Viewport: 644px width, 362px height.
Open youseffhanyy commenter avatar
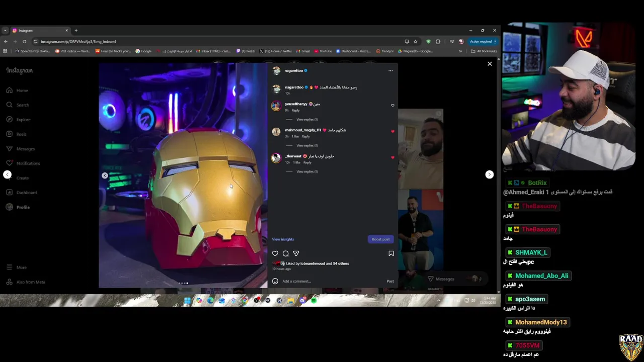click(x=276, y=106)
